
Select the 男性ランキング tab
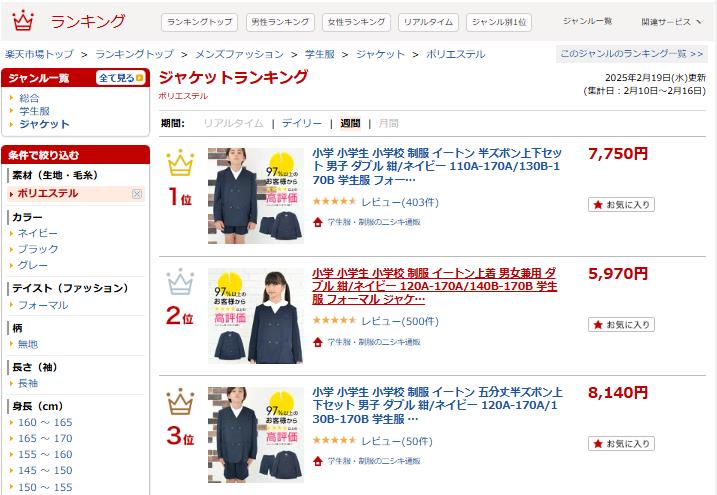(x=280, y=22)
